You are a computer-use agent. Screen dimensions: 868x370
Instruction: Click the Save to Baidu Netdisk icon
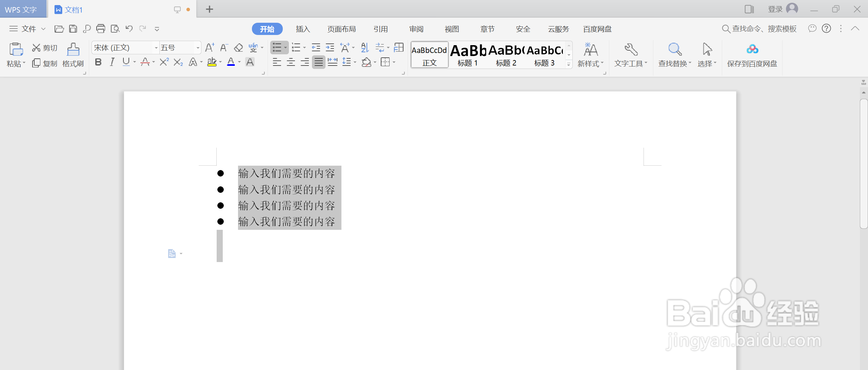click(752, 50)
